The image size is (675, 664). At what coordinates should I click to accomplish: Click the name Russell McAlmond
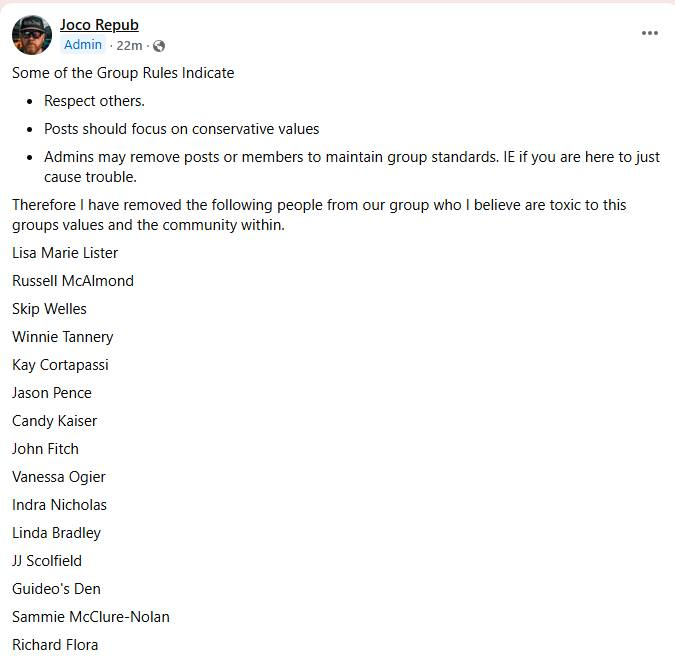[73, 281]
